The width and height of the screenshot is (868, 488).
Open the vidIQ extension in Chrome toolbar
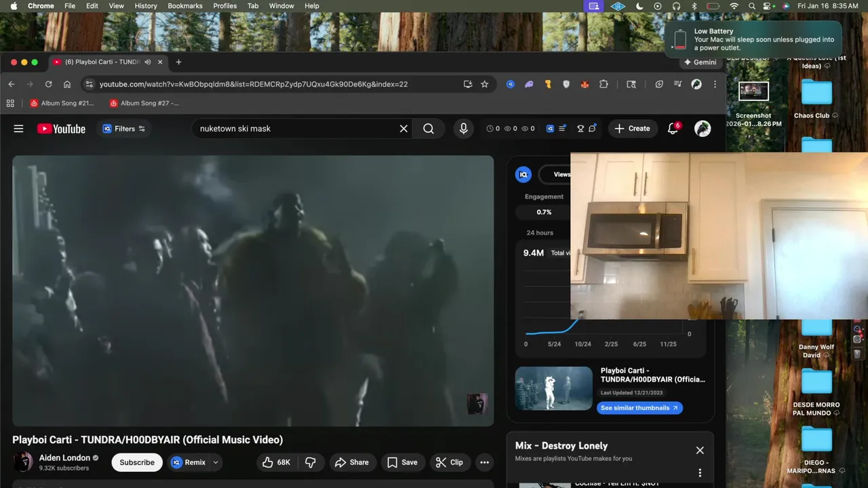(x=511, y=84)
